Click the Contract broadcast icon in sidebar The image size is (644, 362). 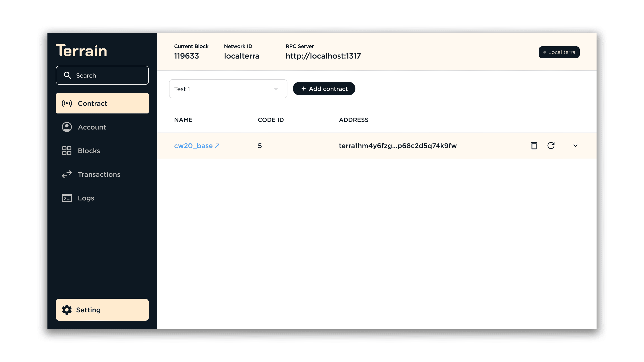(67, 103)
